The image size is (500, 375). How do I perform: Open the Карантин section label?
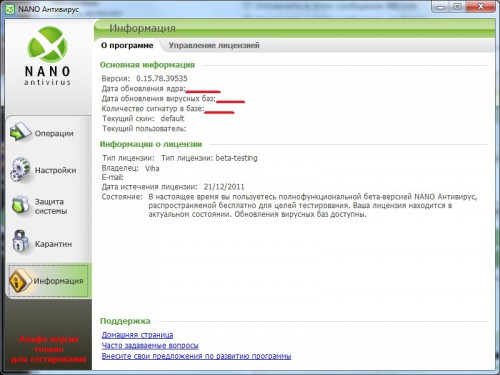click(53, 244)
